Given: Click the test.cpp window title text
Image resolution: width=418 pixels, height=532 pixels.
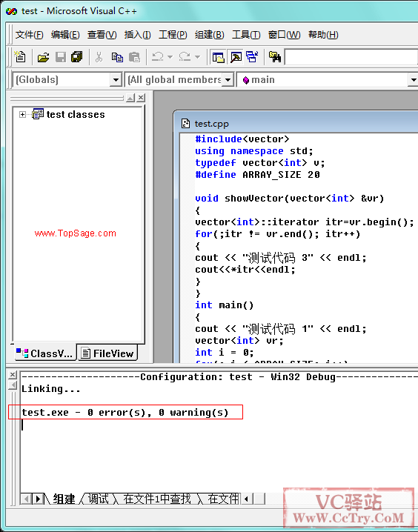Looking at the screenshot, I should [x=212, y=124].
